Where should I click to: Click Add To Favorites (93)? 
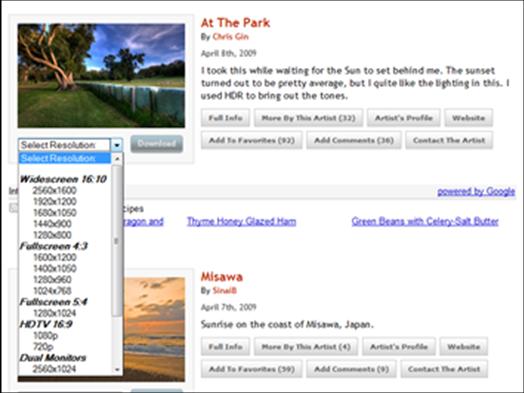click(252, 140)
